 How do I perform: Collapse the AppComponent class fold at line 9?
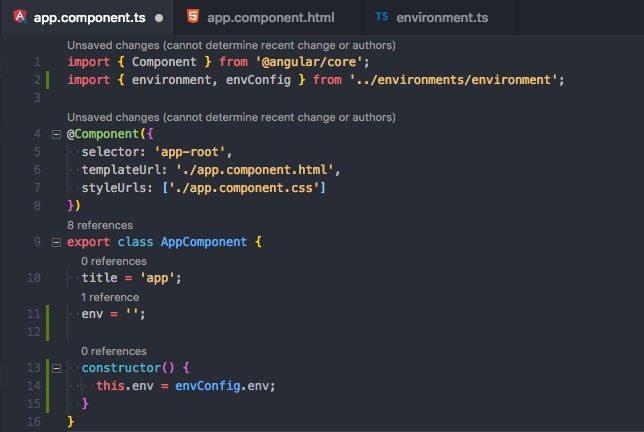(57, 243)
